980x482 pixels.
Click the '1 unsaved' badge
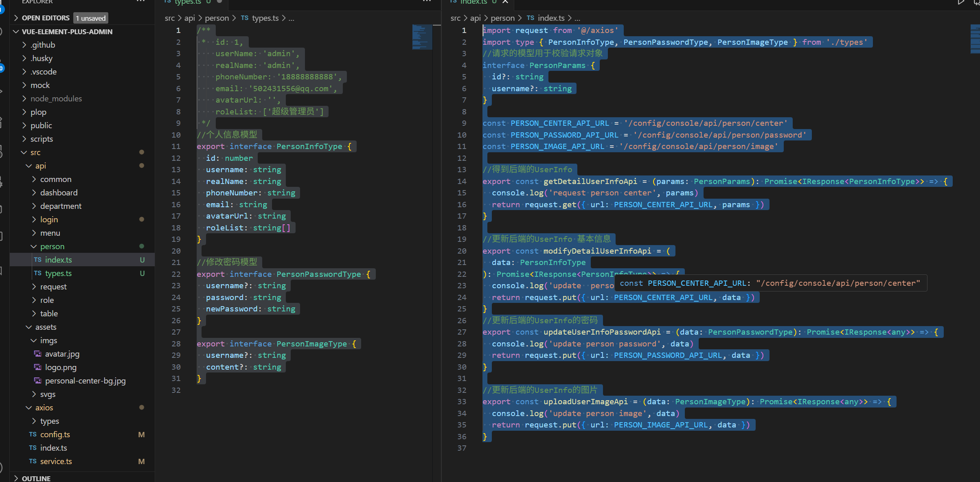91,18
